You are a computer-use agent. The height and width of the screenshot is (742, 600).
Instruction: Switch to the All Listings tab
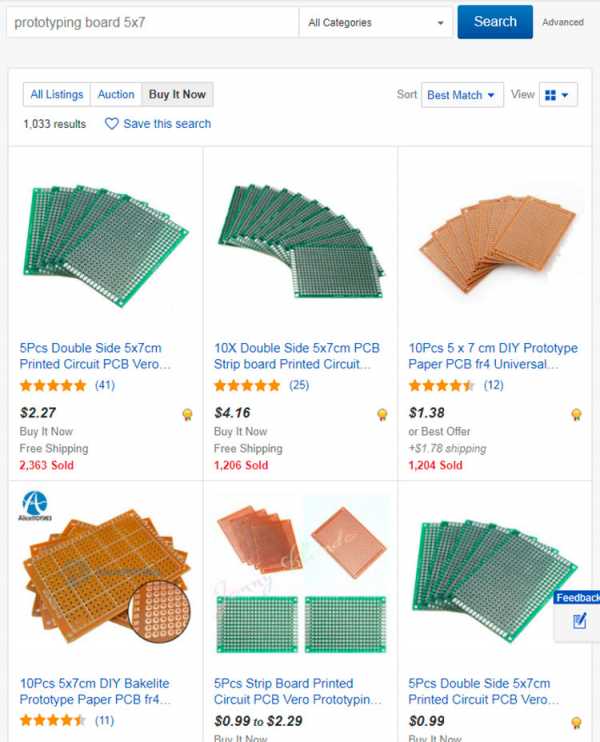[57, 95]
